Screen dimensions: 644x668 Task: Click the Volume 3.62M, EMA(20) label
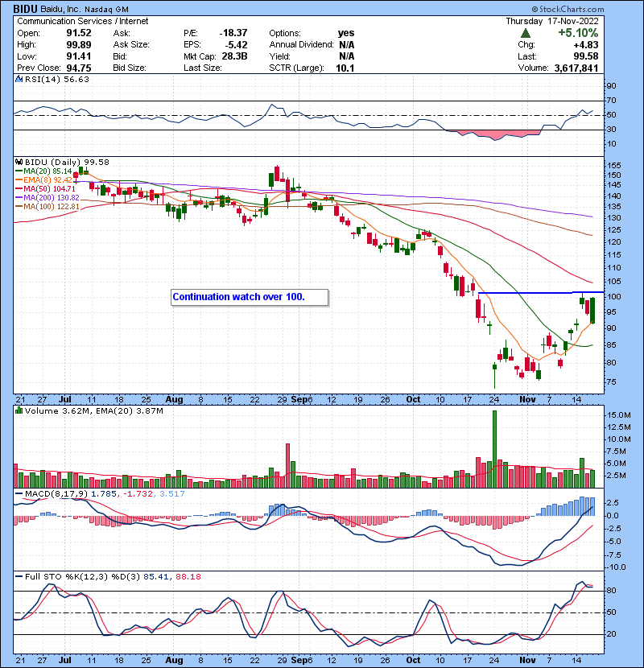(93, 411)
